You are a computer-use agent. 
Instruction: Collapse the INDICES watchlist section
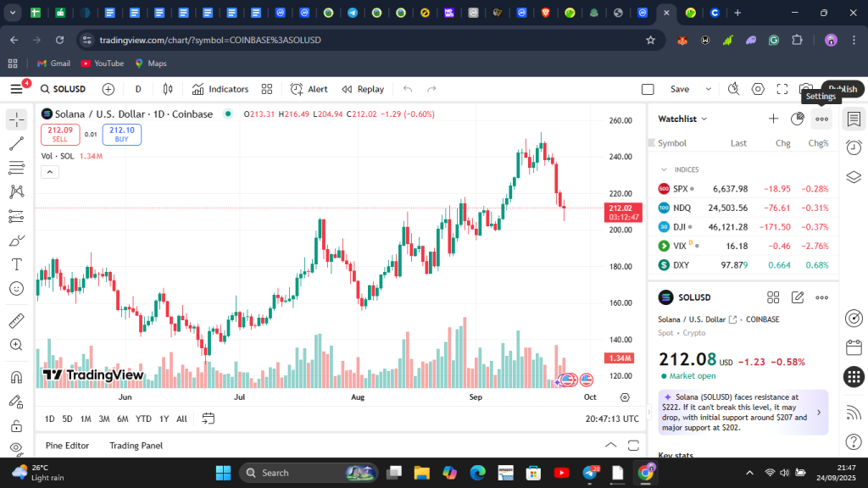[x=665, y=169]
